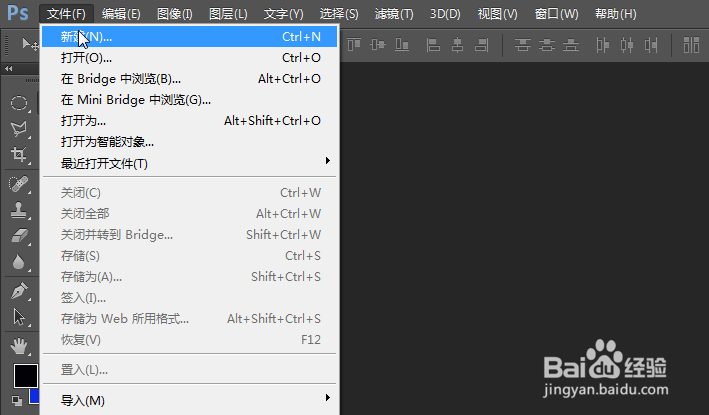Viewport: 709px width, 415px height.
Task: Open the 文件(F) menu
Action: tap(66, 14)
